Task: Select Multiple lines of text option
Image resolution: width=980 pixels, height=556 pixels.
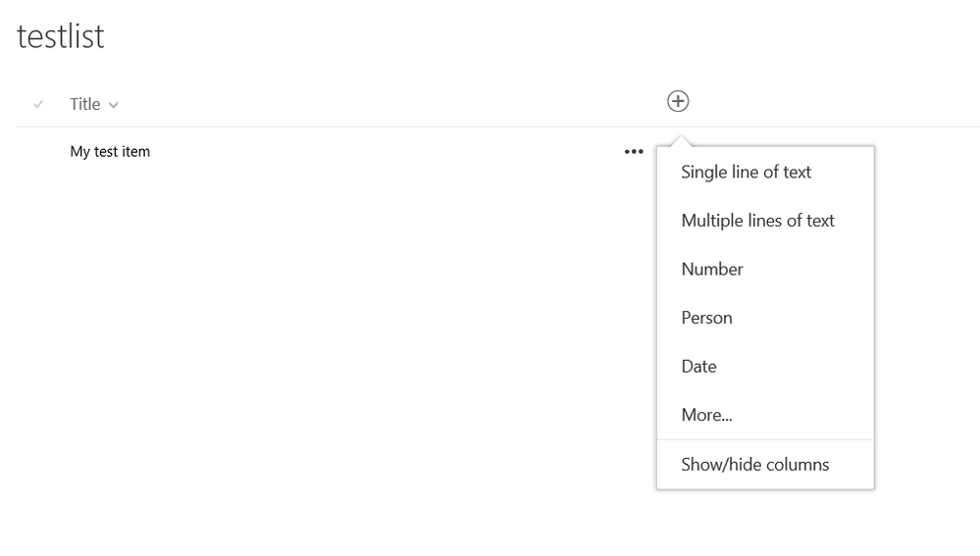Action: (x=757, y=221)
